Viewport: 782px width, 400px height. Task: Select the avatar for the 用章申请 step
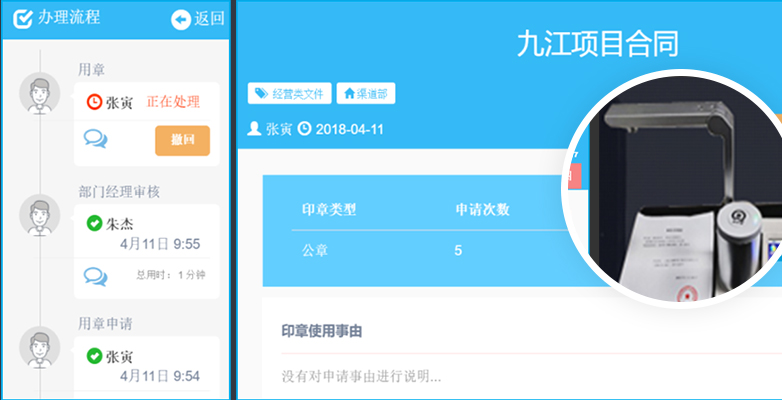coord(39,347)
